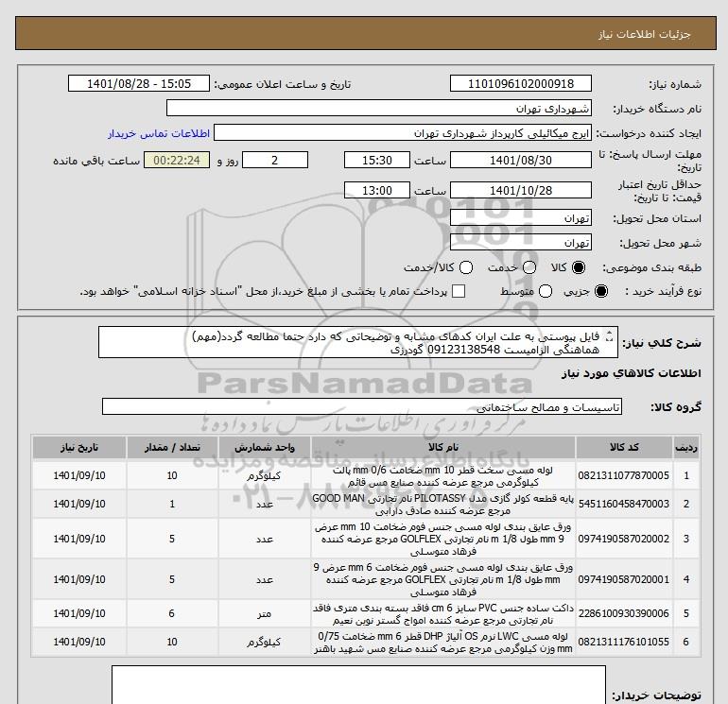
Task: Click column header نام کالا
Action: point(442,447)
